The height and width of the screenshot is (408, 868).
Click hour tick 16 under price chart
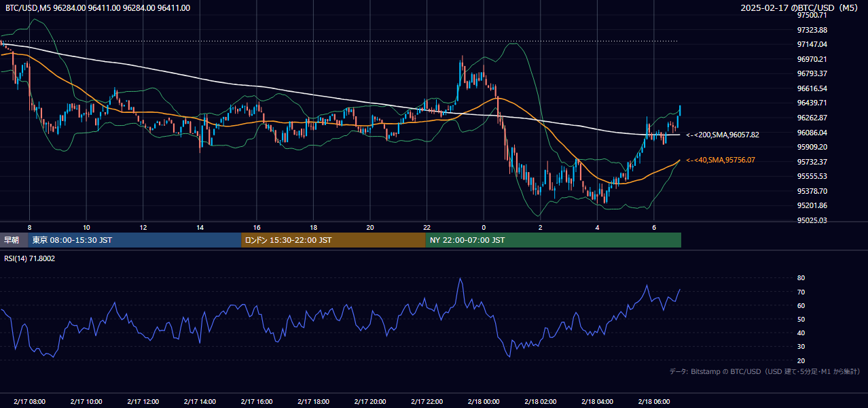pos(257,227)
